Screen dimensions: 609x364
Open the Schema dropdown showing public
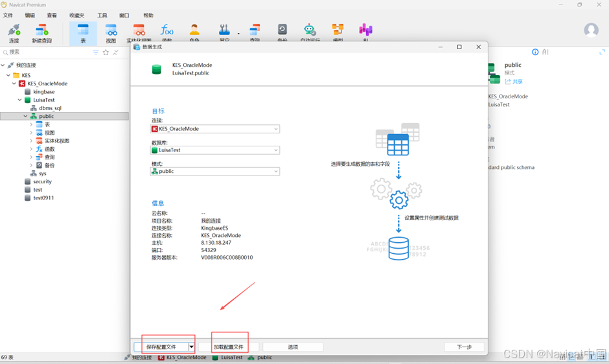point(215,172)
